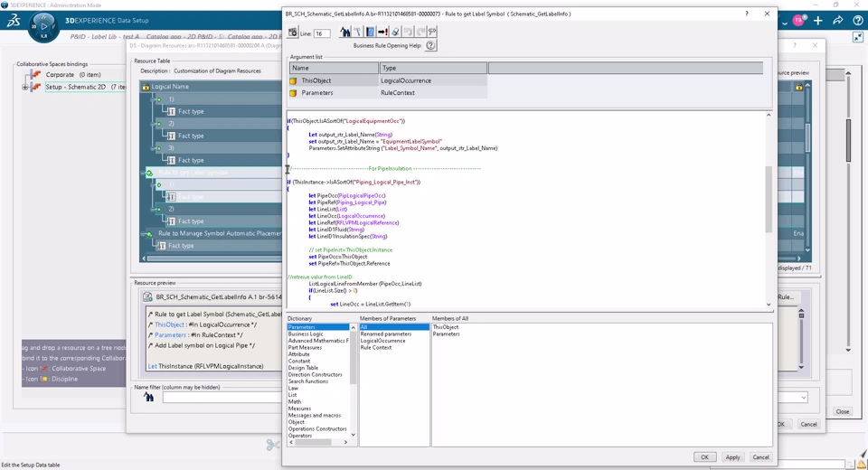The image size is (868, 470).
Task: Click the blue help book icon in toolbar
Action: 371,33
